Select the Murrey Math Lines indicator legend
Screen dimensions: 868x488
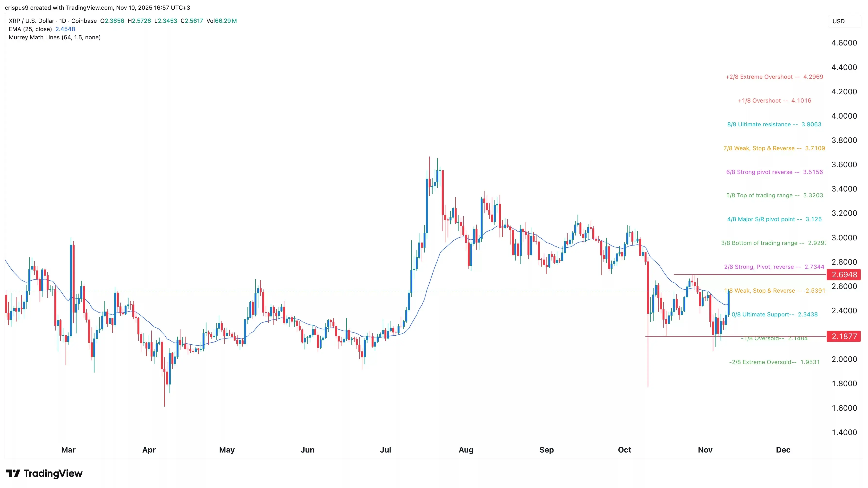(55, 37)
